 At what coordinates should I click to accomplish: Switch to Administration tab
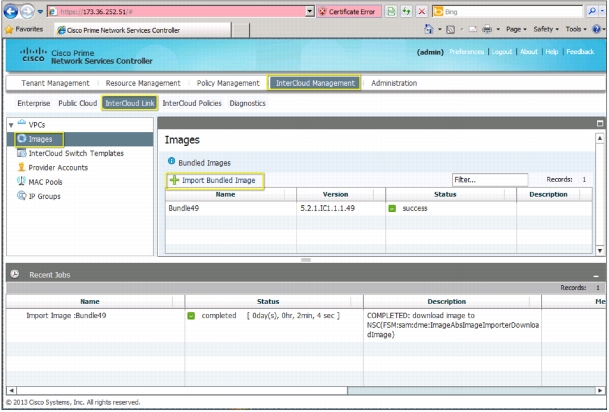click(x=394, y=83)
